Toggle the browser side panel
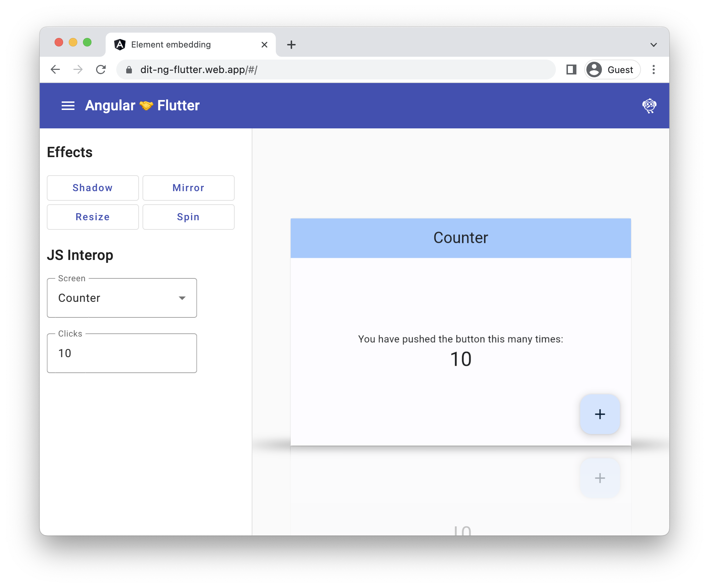 tap(571, 70)
